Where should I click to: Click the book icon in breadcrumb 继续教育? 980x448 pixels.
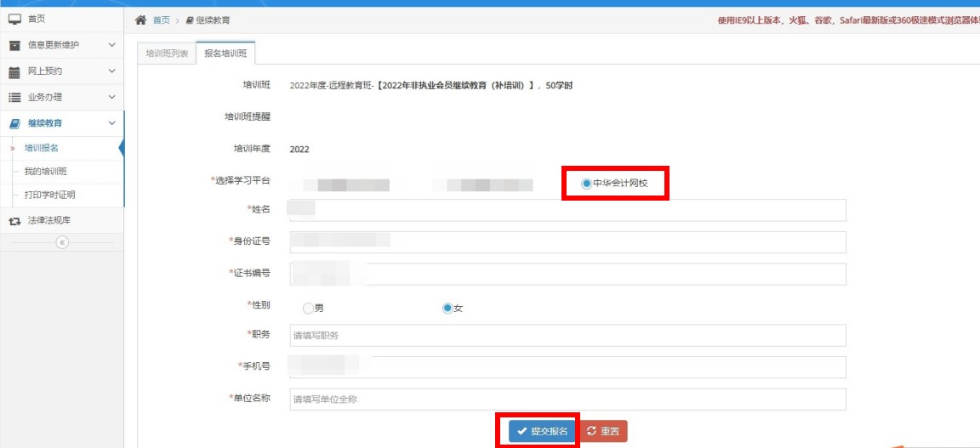(x=190, y=20)
